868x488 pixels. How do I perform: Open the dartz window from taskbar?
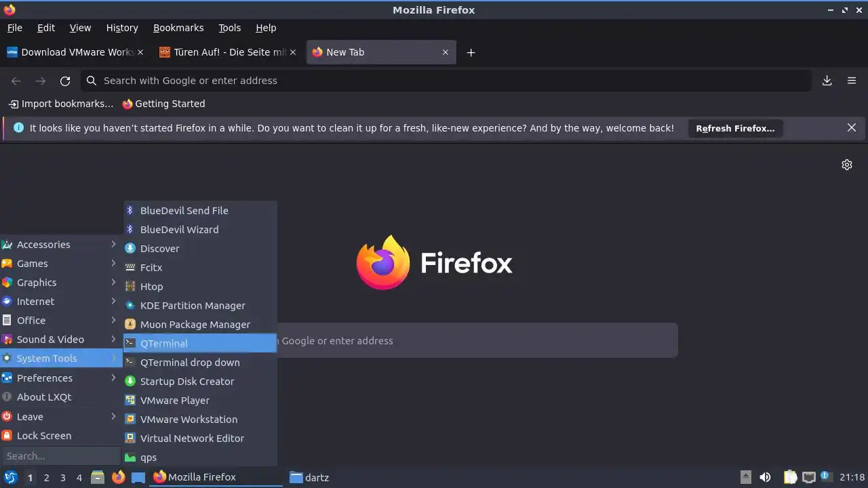[x=309, y=477]
